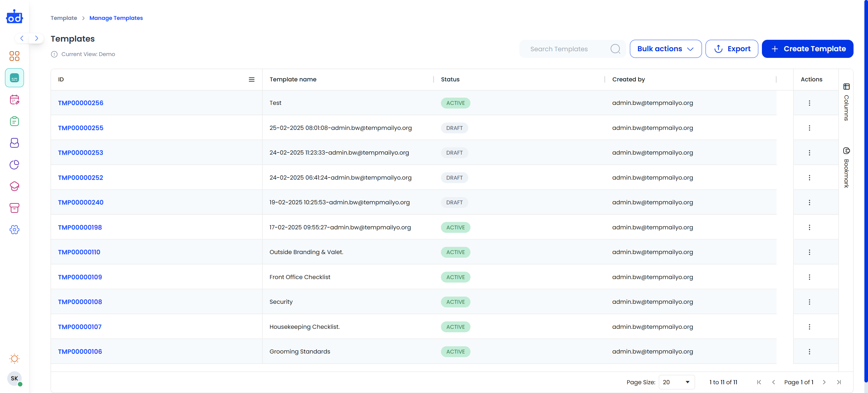The height and width of the screenshot is (393, 868).
Task: Click the info icon beside Current View
Action: pos(54,54)
